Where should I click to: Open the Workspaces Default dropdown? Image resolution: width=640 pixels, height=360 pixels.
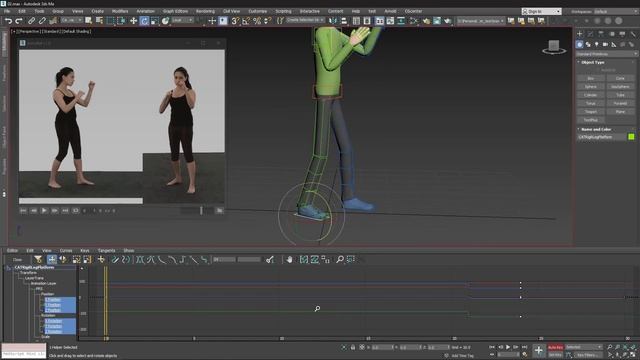click(616, 11)
